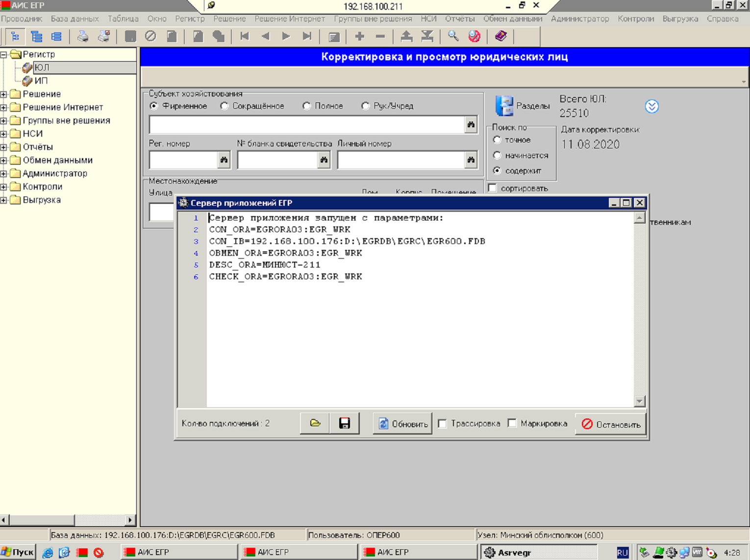Click the Остановить button
Image resolution: width=750 pixels, height=560 pixels.
611,424
